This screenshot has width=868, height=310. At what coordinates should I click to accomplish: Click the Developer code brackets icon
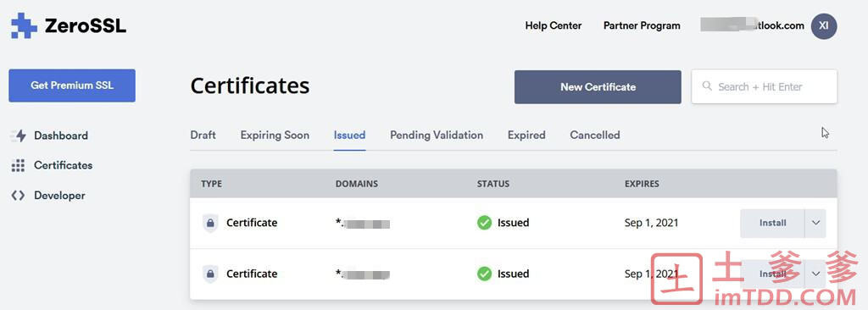(x=19, y=196)
